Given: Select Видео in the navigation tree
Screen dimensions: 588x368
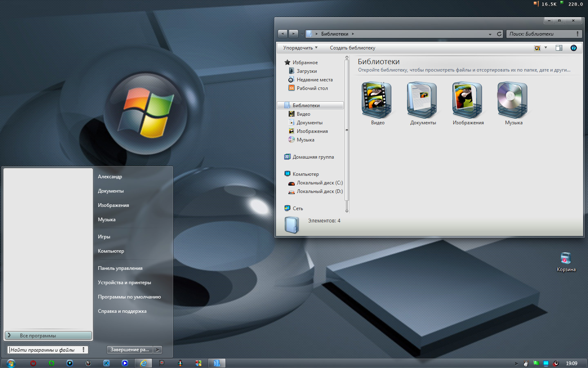Looking at the screenshot, I should tap(299, 114).
